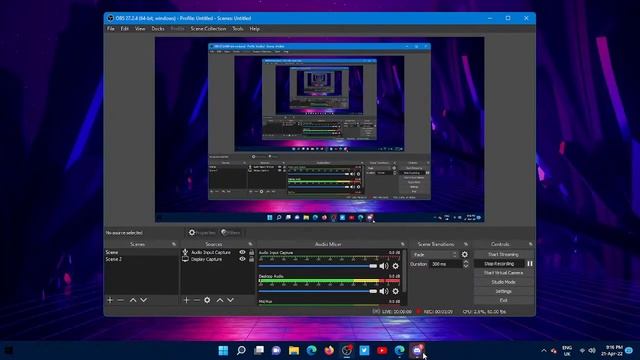
Task: Open the system clock and date
Action: coord(612,350)
